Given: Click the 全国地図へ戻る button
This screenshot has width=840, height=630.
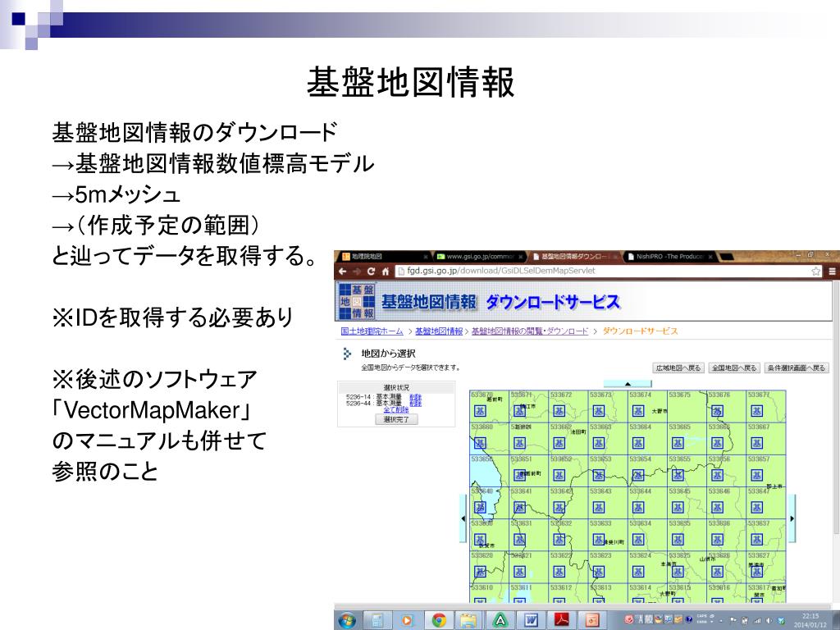Looking at the screenshot, I should click(x=734, y=368).
